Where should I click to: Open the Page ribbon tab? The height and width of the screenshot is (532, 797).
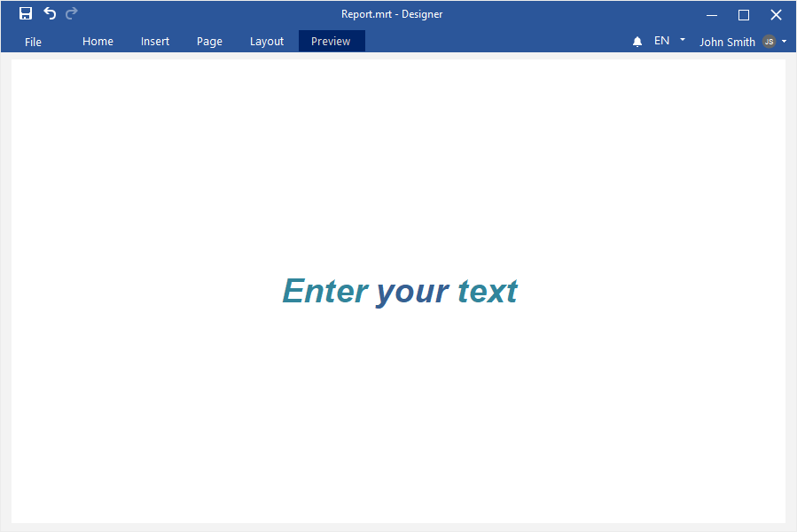[209, 42]
